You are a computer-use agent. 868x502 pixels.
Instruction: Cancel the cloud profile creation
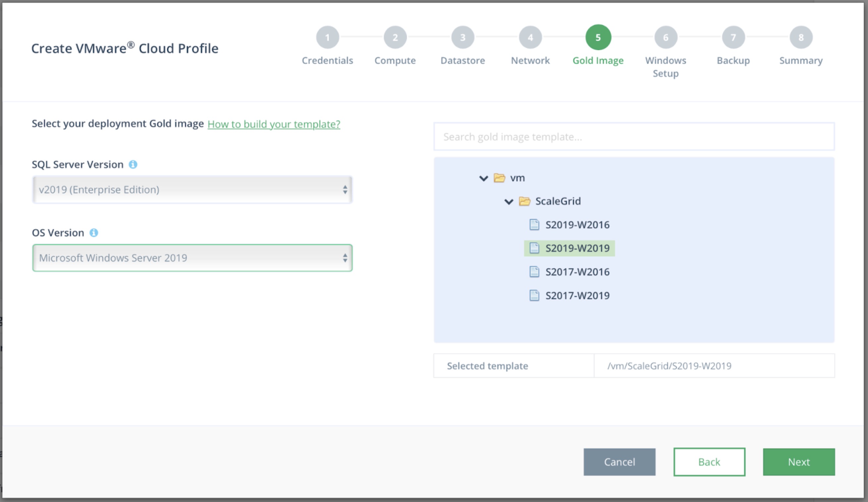click(x=619, y=462)
